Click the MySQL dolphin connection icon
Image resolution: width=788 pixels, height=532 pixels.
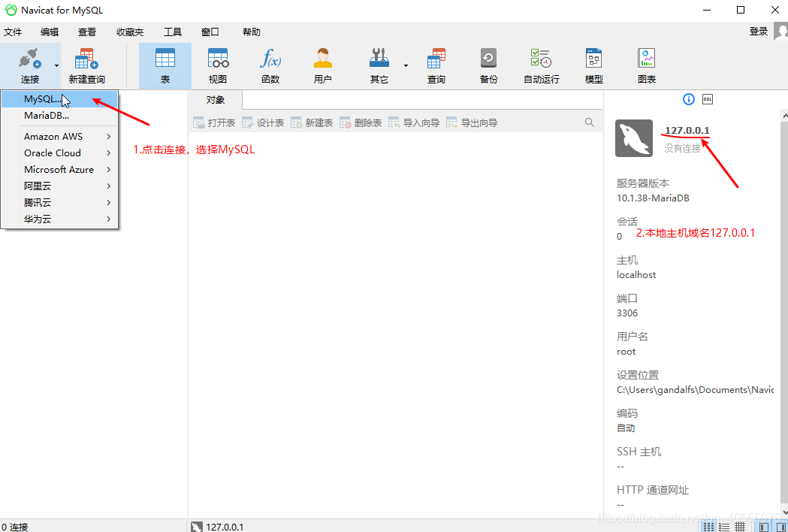click(x=634, y=138)
